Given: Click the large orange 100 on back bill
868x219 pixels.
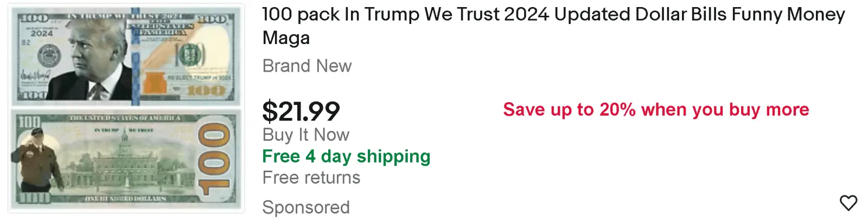Looking at the screenshot, I should click(x=214, y=159).
